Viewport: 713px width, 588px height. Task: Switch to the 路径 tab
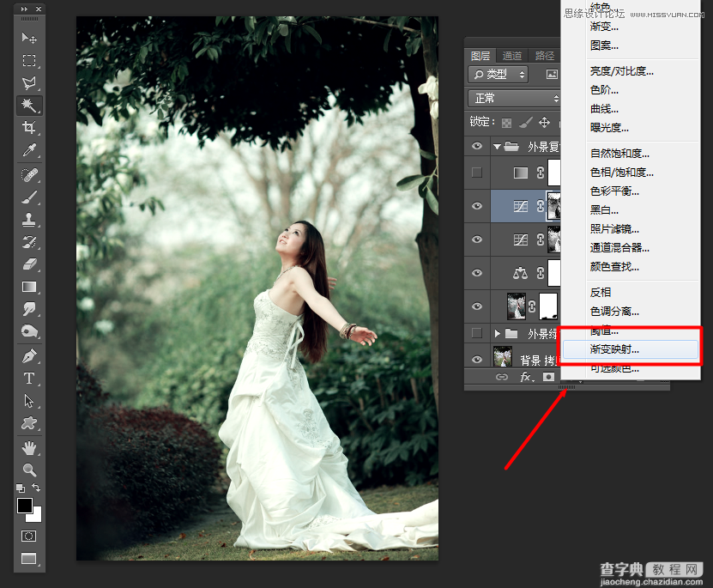(x=544, y=56)
